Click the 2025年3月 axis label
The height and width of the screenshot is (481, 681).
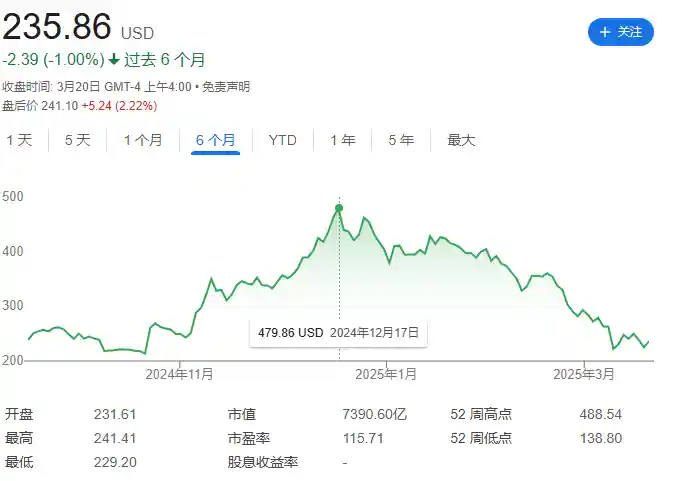[x=584, y=374]
